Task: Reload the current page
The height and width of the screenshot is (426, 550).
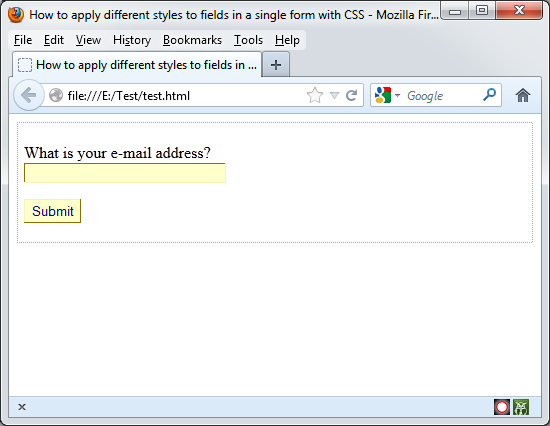Action: point(351,95)
